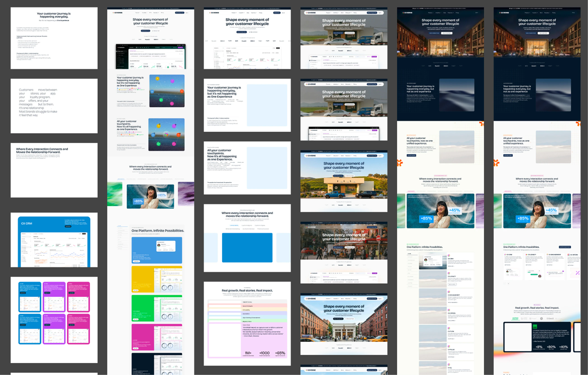Select the daytime brownstone street hero with yellow taxis
The height and width of the screenshot is (375, 588).
(344, 319)
